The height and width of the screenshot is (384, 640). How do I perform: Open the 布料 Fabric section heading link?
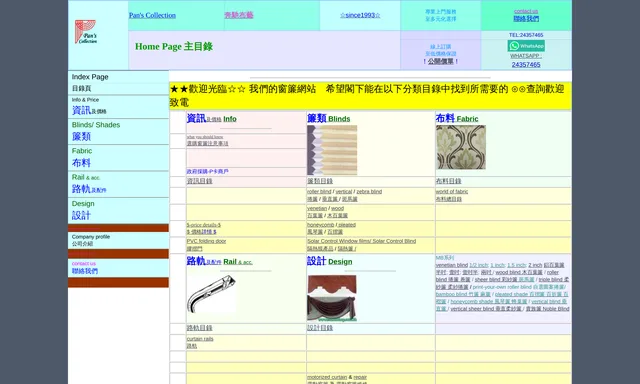pyautogui.click(x=457, y=118)
